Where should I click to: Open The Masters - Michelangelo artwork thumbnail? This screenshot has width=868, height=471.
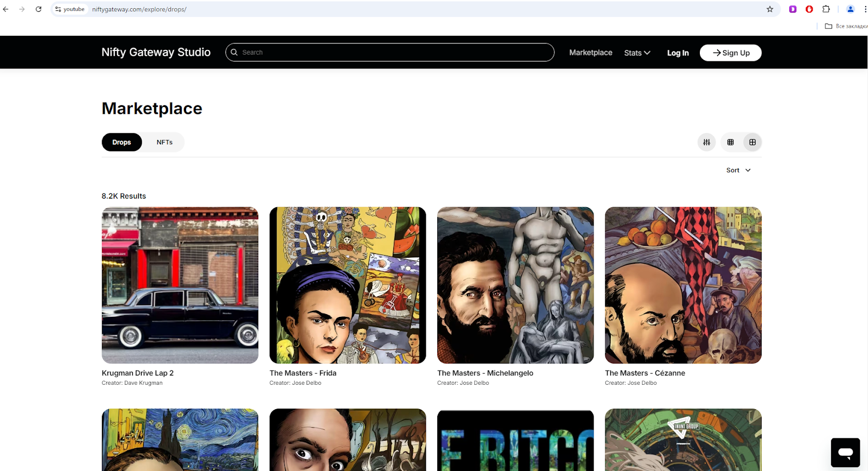point(515,285)
